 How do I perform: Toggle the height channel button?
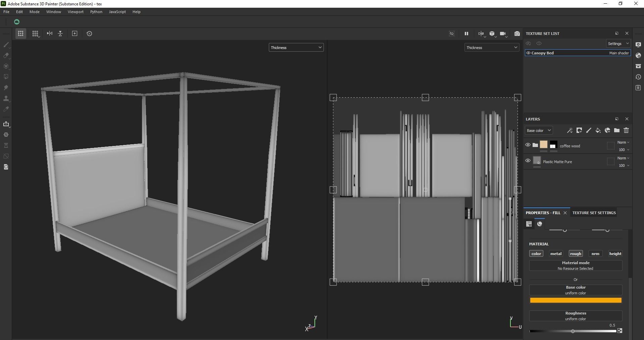[615, 254]
